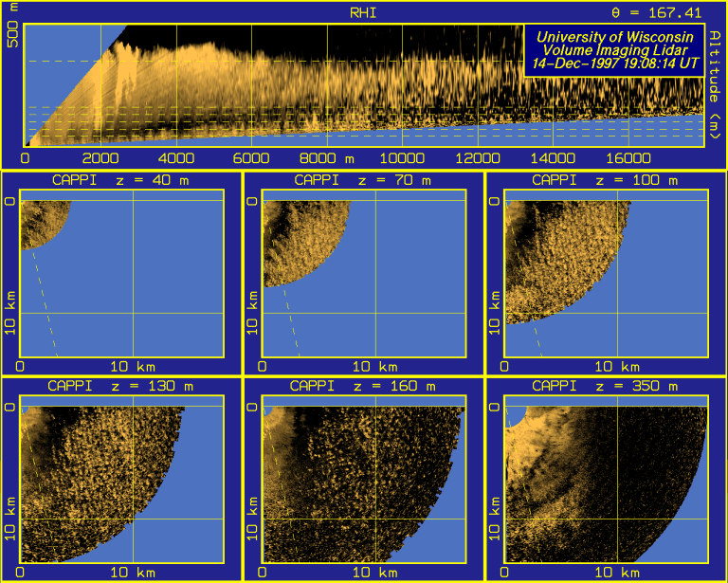Select the CAPPI z = 350 m scan image
This screenshot has height=583, width=728.
pos(607,479)
